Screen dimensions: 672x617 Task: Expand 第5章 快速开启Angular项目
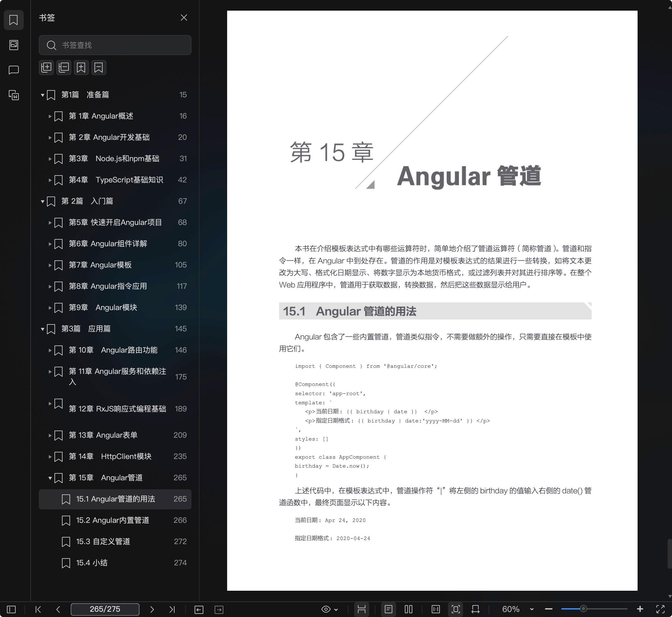[50, 223]
